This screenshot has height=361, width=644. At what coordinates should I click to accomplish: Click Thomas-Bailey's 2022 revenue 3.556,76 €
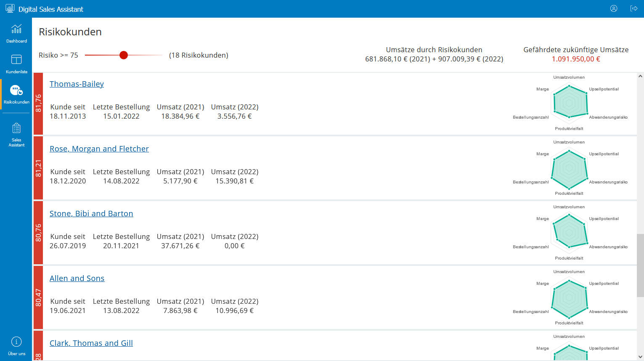pyautogui.click(x=235, y=116)
